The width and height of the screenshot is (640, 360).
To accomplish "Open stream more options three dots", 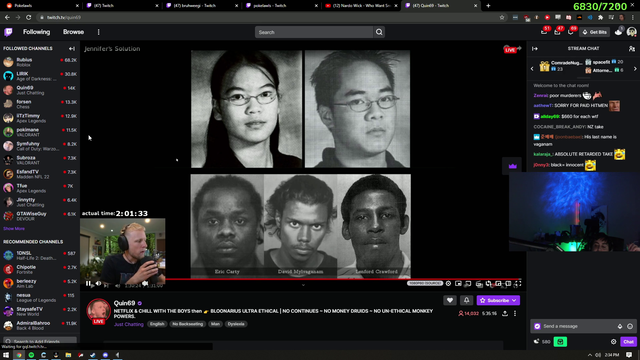I will 515,313.
